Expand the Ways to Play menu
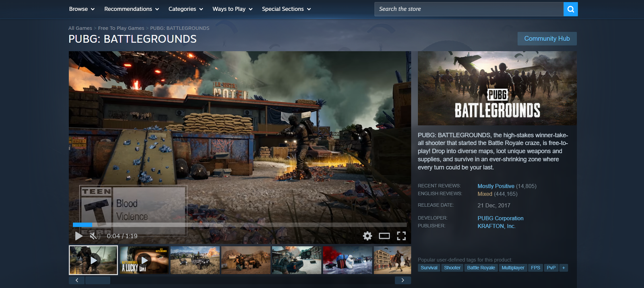Screen dimensions: 644x288 [x=233, y=9]
